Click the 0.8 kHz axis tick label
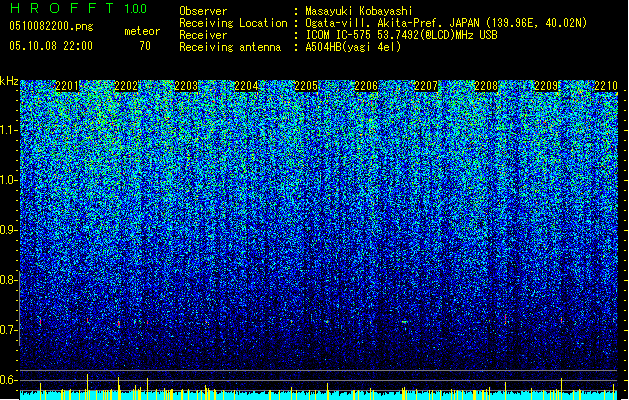629x400 pixels. pos(9,280)
